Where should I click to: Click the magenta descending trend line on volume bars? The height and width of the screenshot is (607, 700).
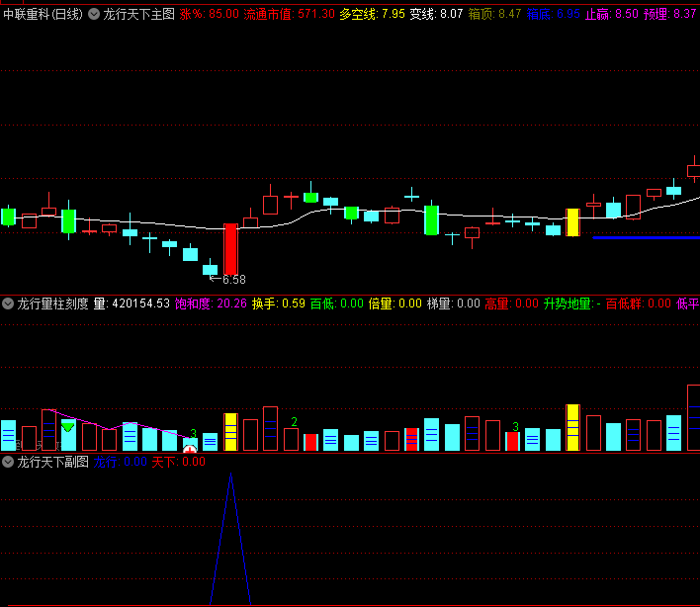point(119,424)
